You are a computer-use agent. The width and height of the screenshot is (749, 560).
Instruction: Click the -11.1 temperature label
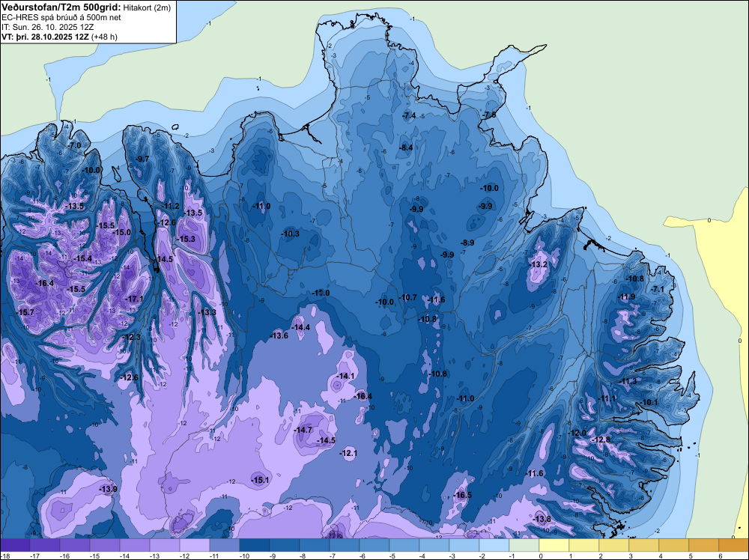click(607, 398)
